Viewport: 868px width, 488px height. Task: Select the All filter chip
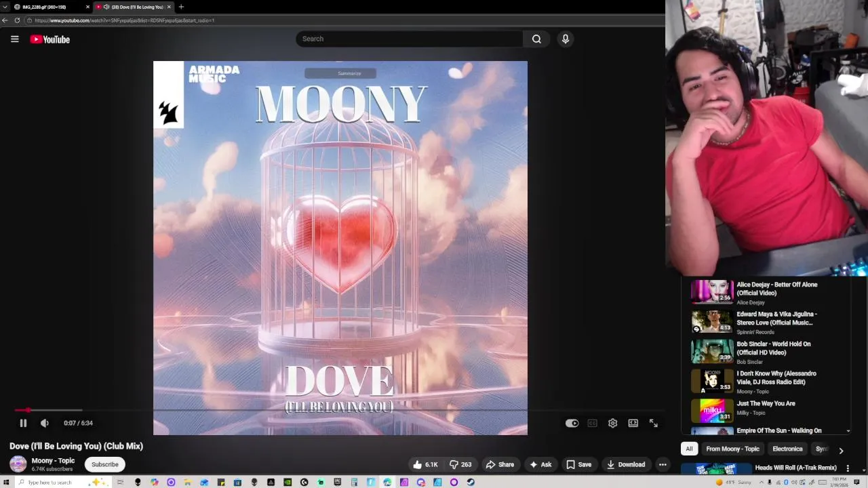point(689,449)
